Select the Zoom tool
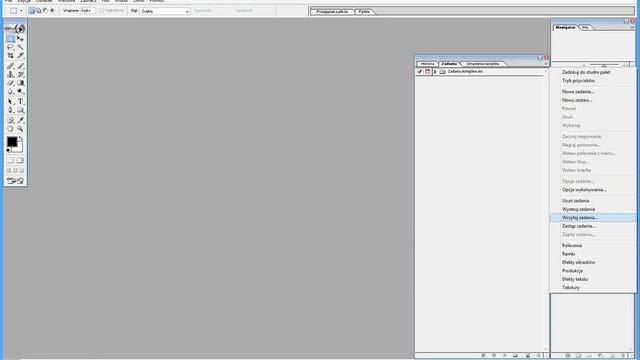Screen dimensions: 640x360 [x=20, y=129]
